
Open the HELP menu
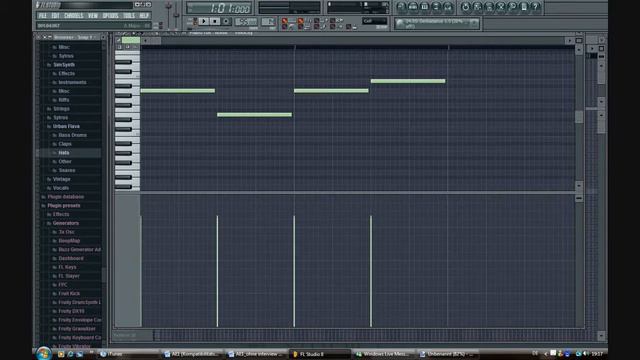tap(144, 16)
